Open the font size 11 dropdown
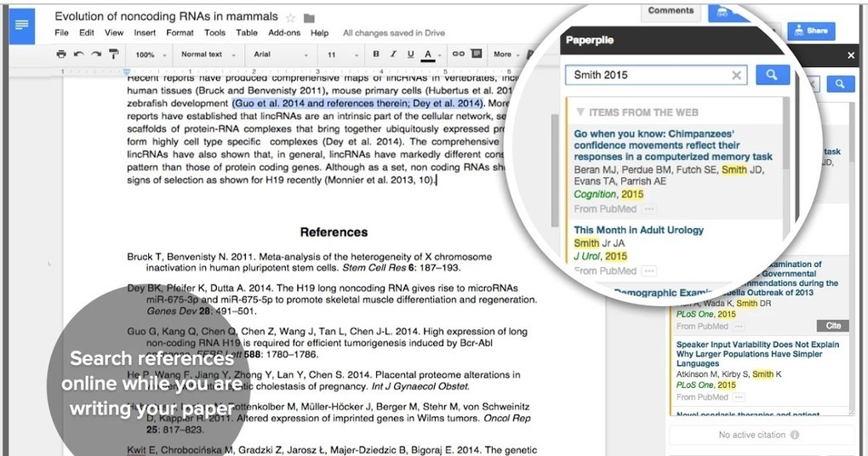Image resolution: width=868 pixels, height=456 pixels. pos(342,54)
